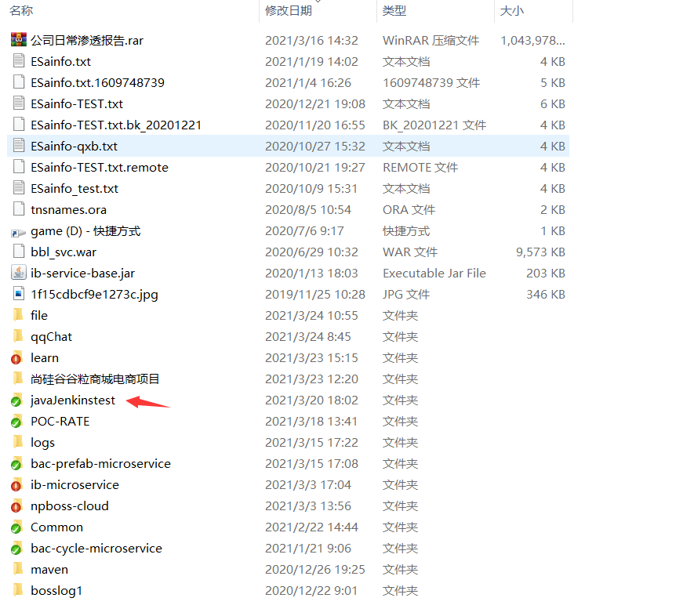Screen dimensions: 694x616
Task: Click the type BK_20201221 文件
Action: click(x=434, y=125)
